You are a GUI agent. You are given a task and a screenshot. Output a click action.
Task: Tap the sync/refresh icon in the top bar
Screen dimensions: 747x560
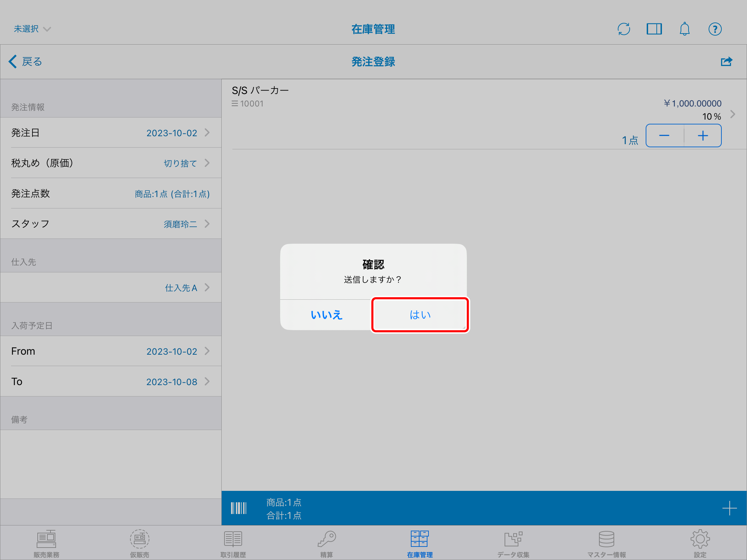click(x=624, y=29)
